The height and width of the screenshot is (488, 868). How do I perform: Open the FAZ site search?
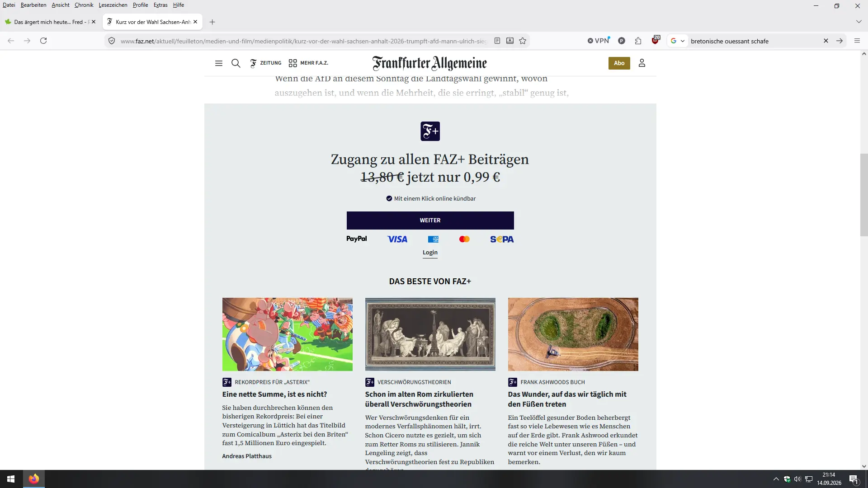click(x=236, y=63)
